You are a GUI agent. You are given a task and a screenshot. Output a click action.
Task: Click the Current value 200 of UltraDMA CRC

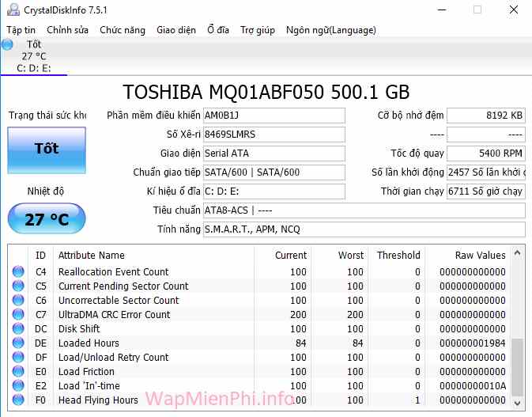(298, 315)
